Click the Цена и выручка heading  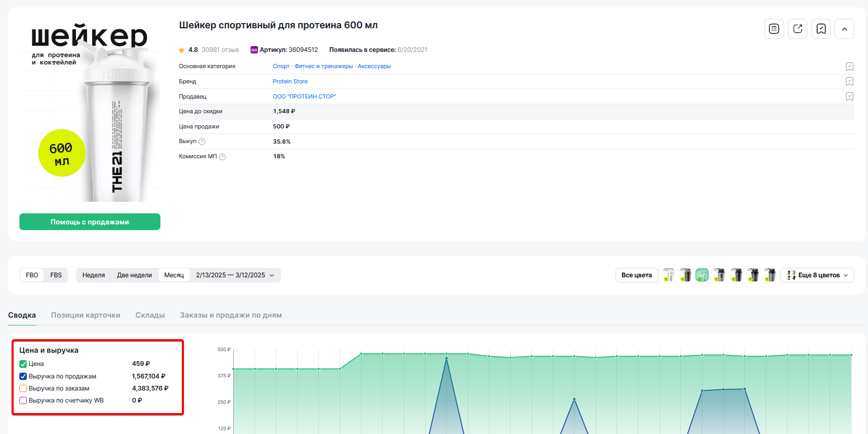tap(49, 350)
